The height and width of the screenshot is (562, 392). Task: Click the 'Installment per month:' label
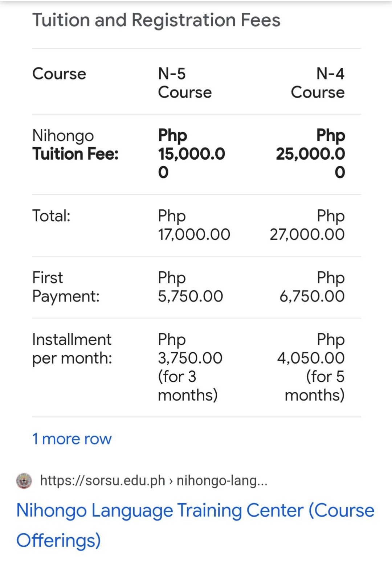point(72,349)
